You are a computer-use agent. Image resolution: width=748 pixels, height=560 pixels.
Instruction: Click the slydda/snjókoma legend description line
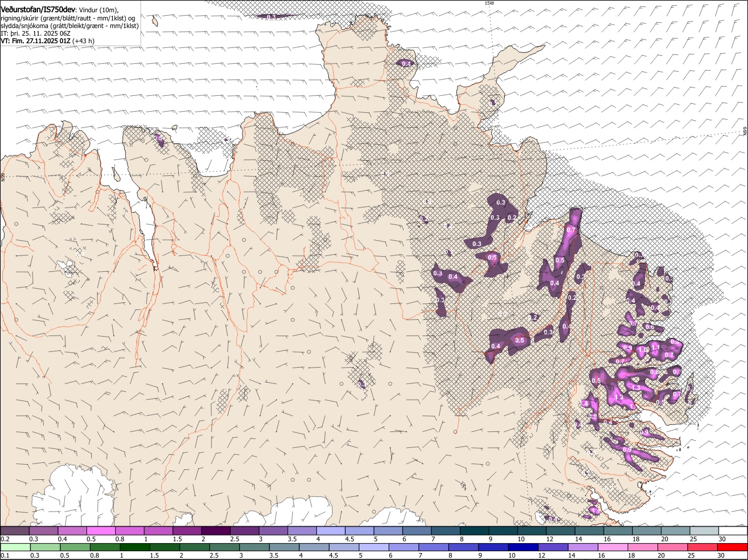[70, 26]
